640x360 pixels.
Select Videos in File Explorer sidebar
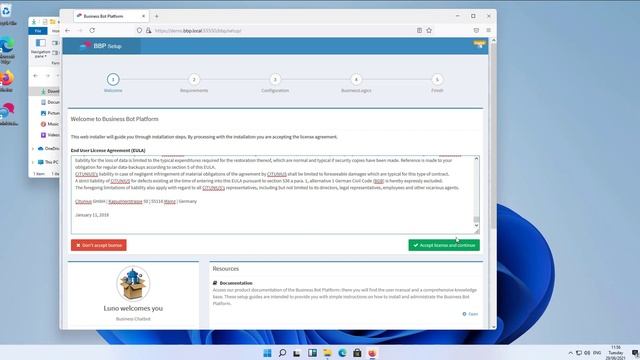(50, 135)
